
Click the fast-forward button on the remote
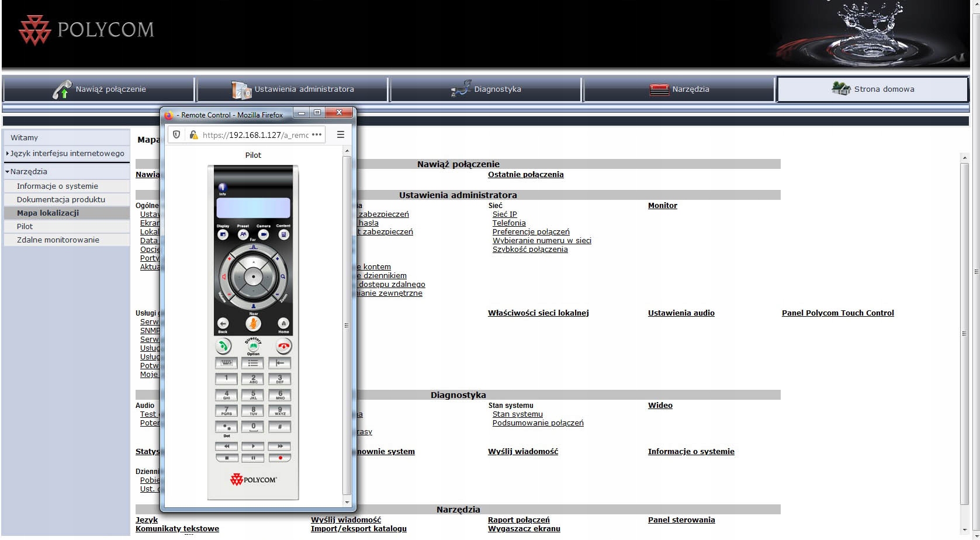click(x=280, y=446)
